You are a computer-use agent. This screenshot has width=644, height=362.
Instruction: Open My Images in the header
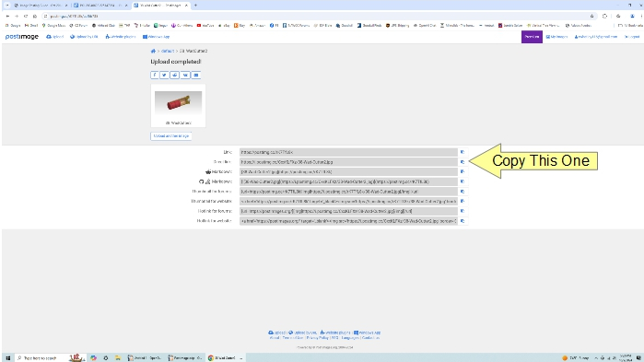click(556, 37)
